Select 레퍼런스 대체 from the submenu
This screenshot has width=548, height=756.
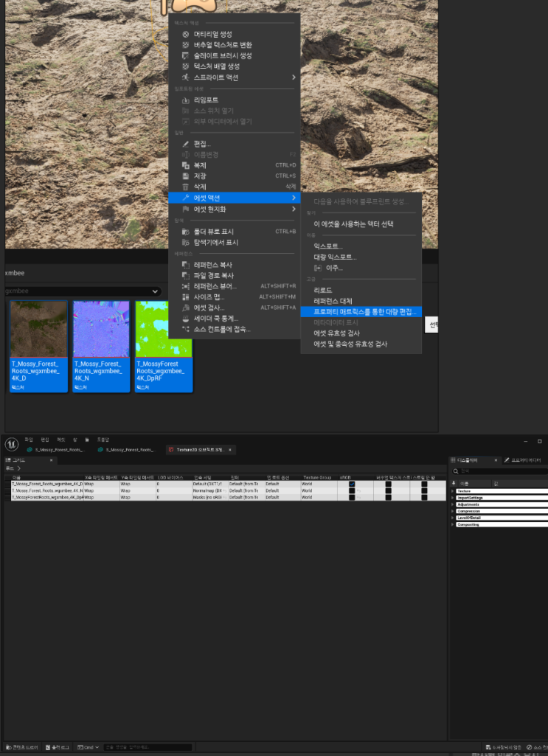(x=333, y=301)
